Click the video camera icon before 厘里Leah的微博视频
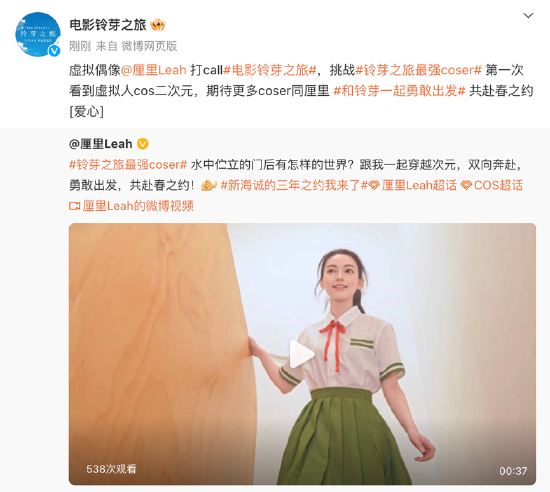Viewport: 550px width, 492px height. click(x=75, y=206)
